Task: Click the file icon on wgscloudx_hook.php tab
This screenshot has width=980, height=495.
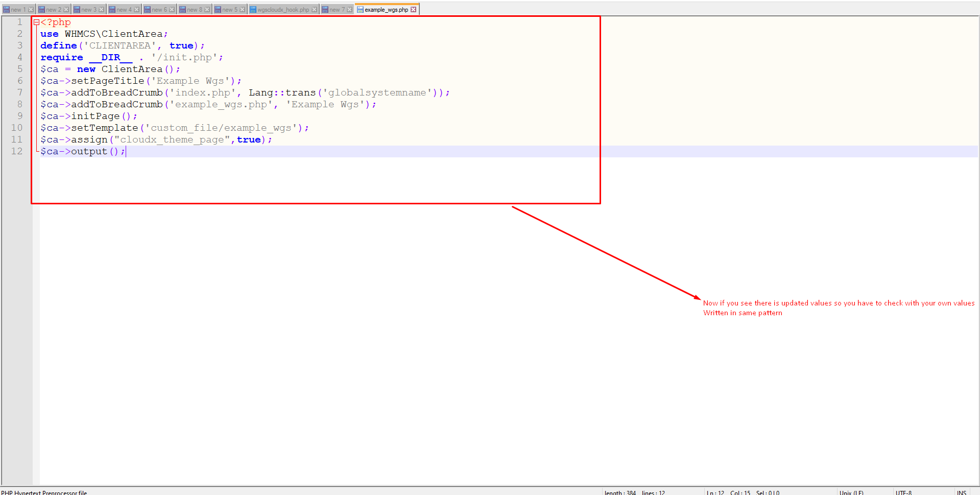Action: 253,10
